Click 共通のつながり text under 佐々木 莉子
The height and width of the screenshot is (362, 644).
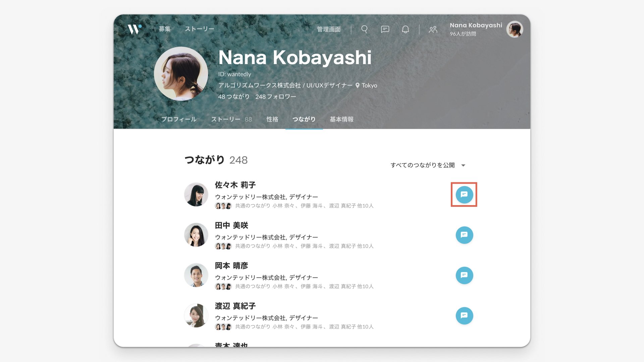coord(304,206)
